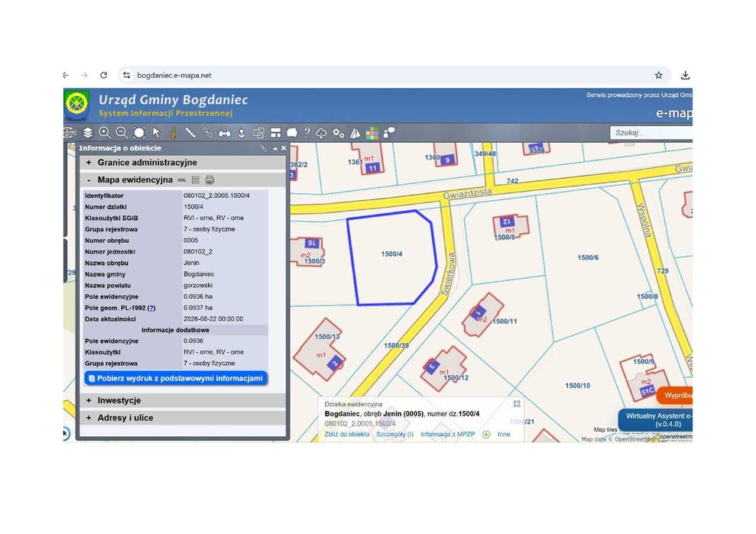Viewport: 756px width, 534px height.
Task: Select the zoom in magnifier tool
Action: click(105, 132)
